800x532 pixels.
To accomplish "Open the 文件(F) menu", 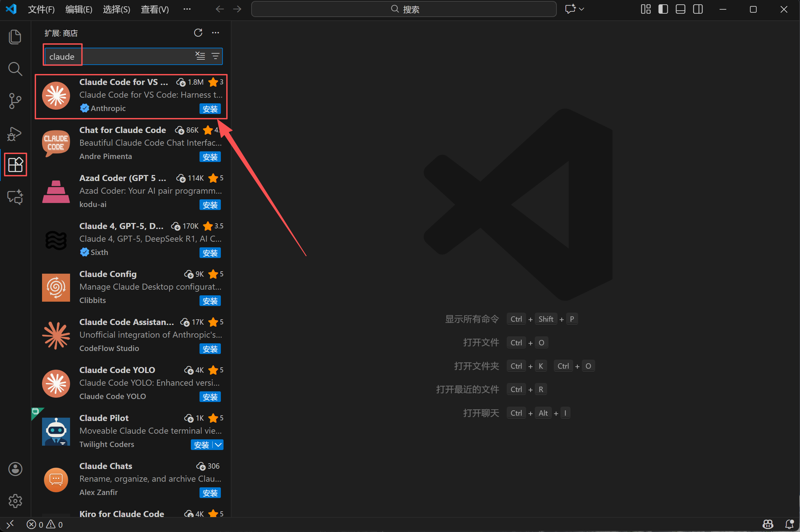I will tap(41, 9).
